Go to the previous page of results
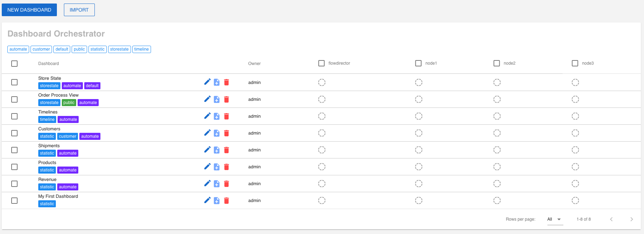The height and width of the screenshot is (234, 644). [x=611, y=219]
